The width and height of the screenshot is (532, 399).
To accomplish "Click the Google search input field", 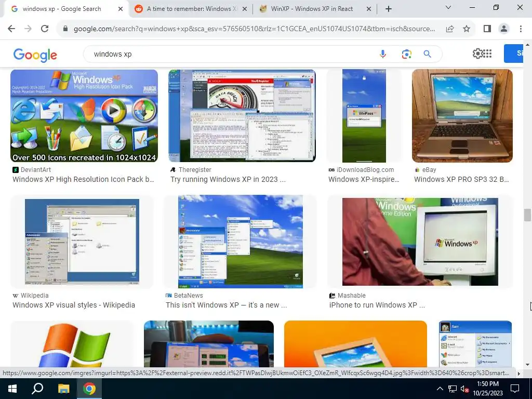I will 234,54.
